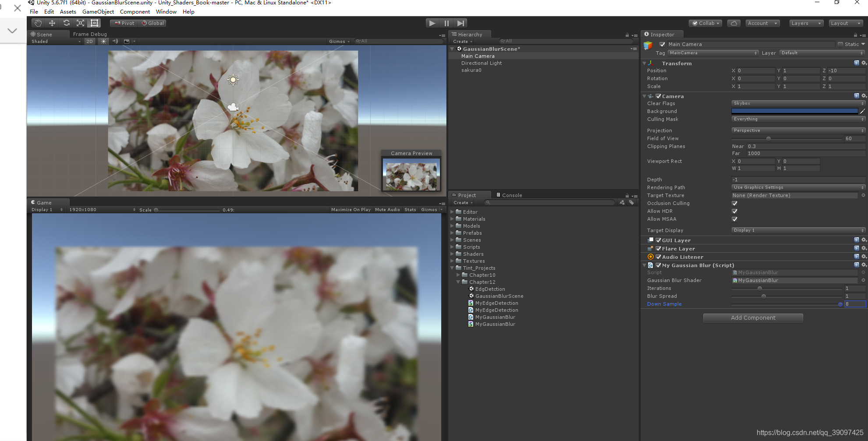This screenshot has height=441, width=868.
Task: Click the Background color eyedropper icon
Action: coord(863,111)
